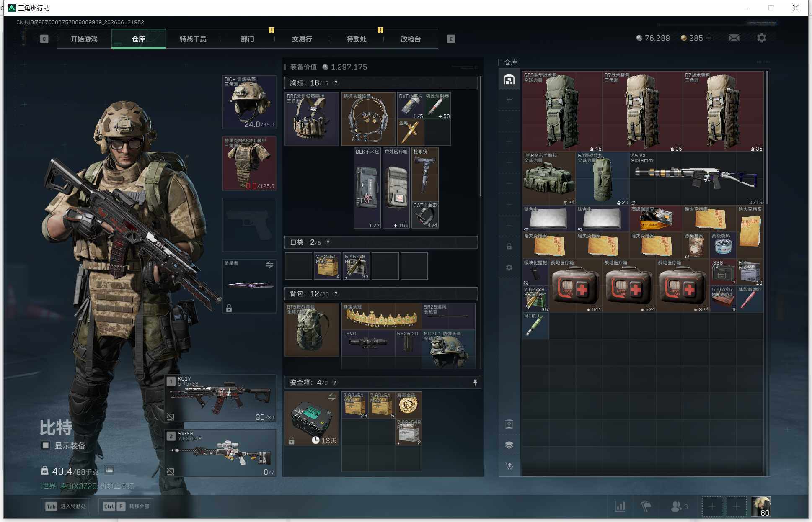This screenshot has height=522, width=812.
Task: Open the 部门 tab
Action: click(x=248, y=39)
